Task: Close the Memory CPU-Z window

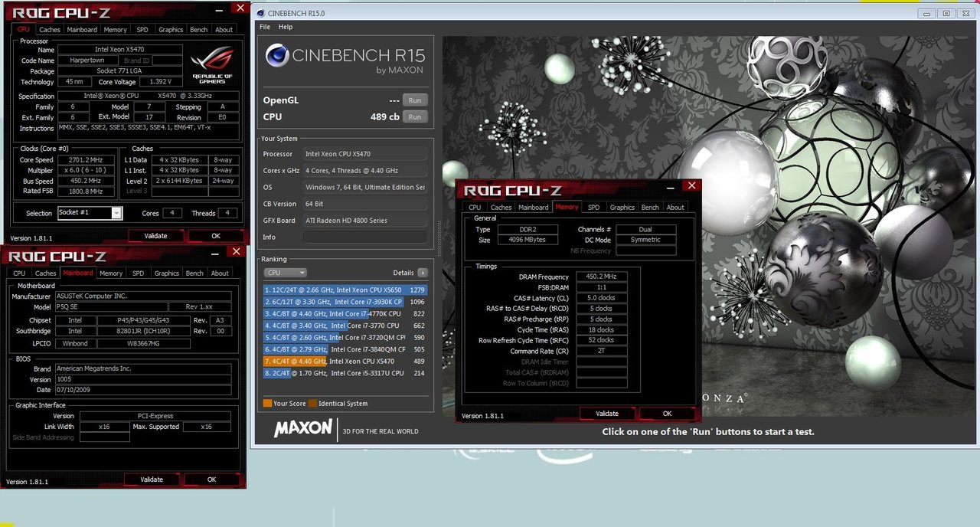Action: [x=691, y=186]
